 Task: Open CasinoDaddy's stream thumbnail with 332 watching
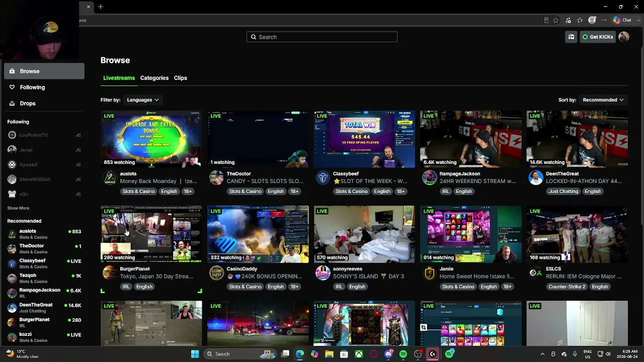258,234
